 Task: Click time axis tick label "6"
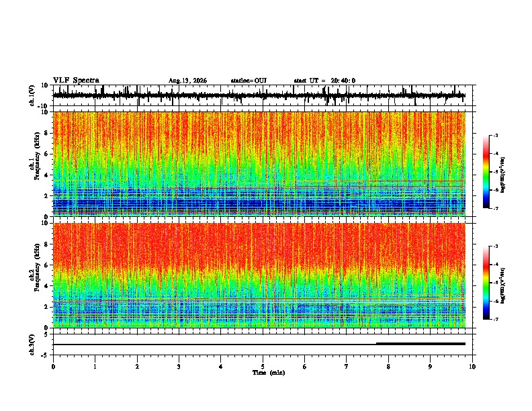[305, 367]
